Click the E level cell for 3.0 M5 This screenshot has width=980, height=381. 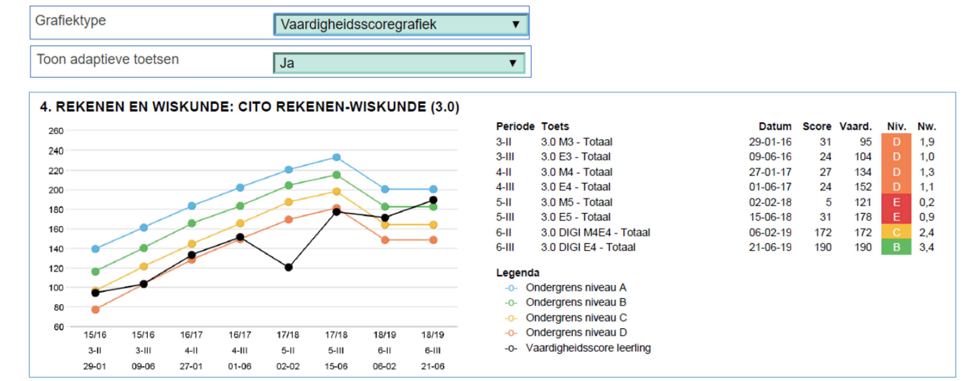click(896, 202)
